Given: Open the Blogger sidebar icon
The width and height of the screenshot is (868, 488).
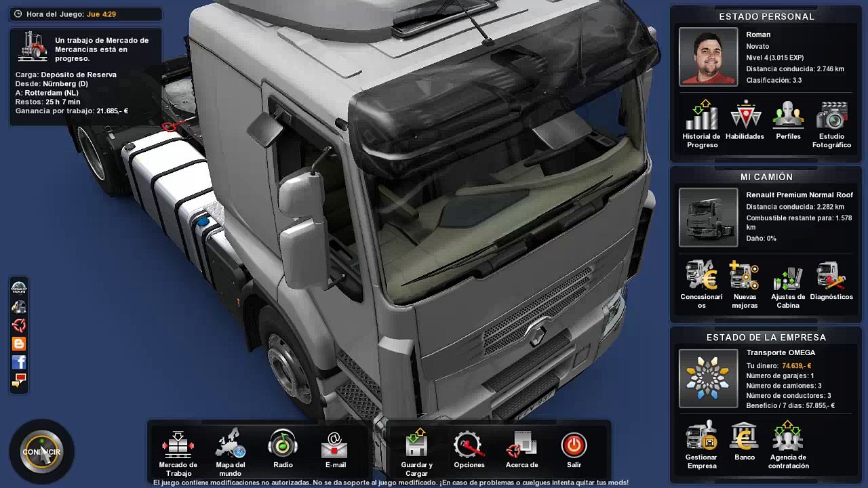Looking at the screenshot, I should (x=19, y=344).
